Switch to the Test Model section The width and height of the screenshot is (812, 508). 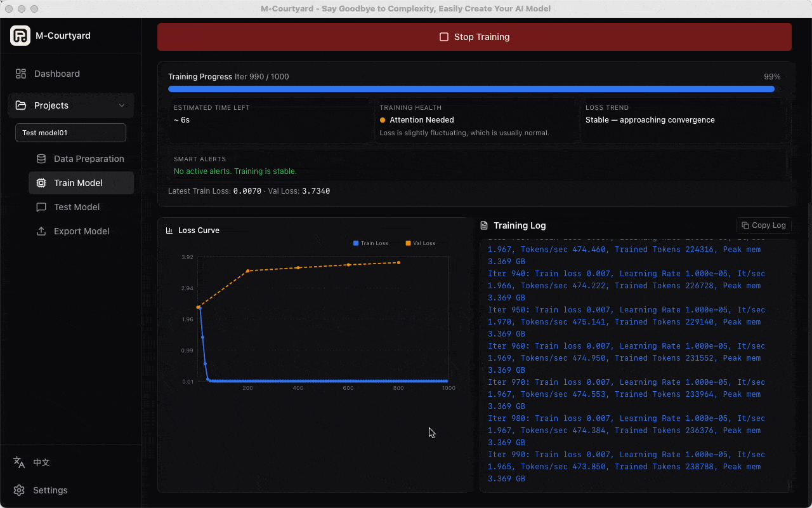(x=76, y=207)
